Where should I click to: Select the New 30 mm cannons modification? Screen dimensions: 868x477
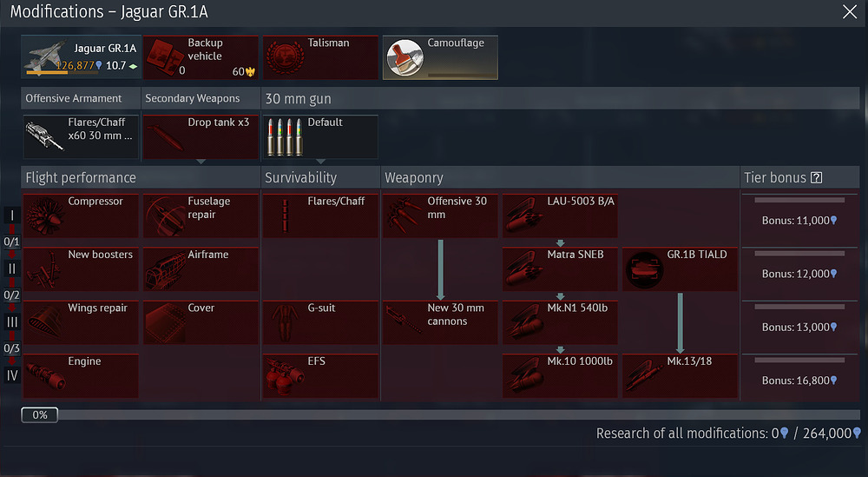(x=440, y=321)
